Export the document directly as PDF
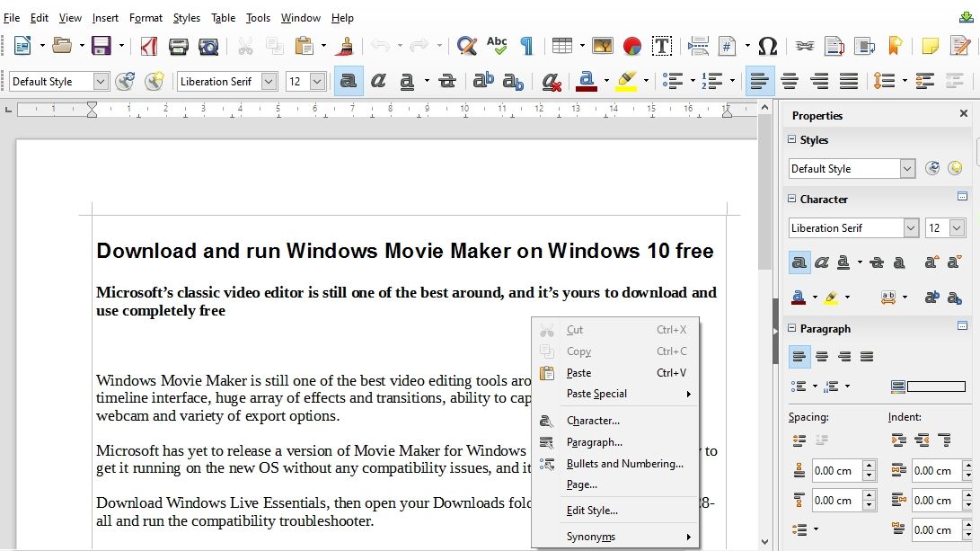This screenshot has height=551, width=980. coord(149,44)
